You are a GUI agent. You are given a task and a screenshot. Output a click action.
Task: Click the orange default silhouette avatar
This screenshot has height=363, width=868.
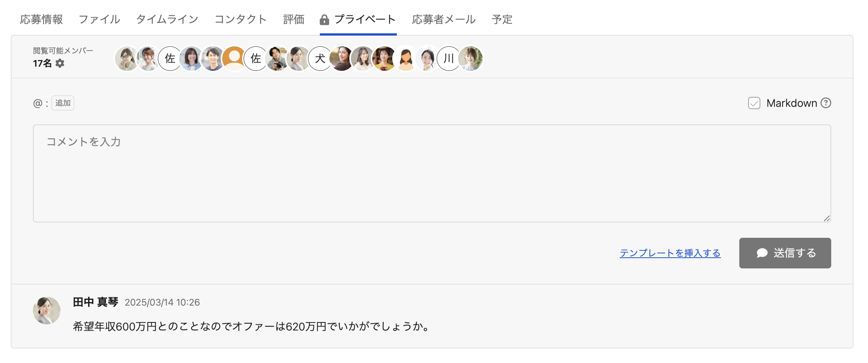click(234, 59)
